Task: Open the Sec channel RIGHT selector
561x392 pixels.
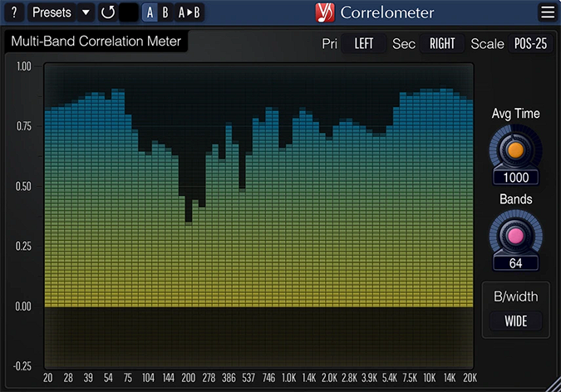Action: 442,44
